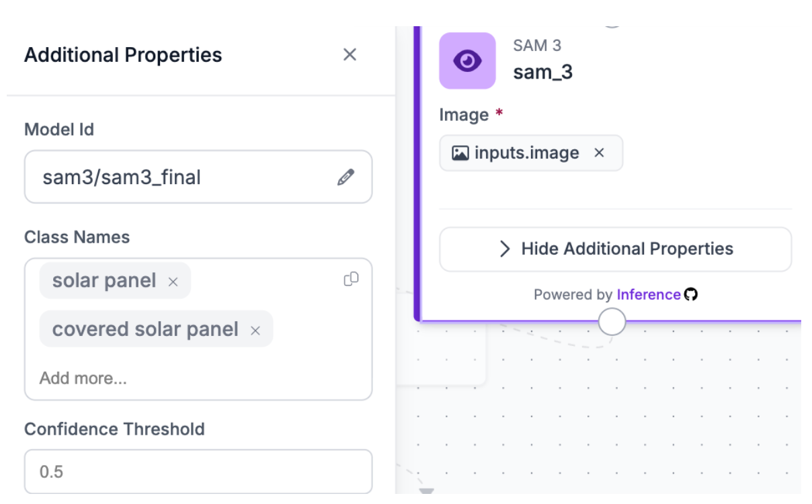Close the Additional Properties panel
The height and width of the screenshot is (504, 812).
coord(350,54)
